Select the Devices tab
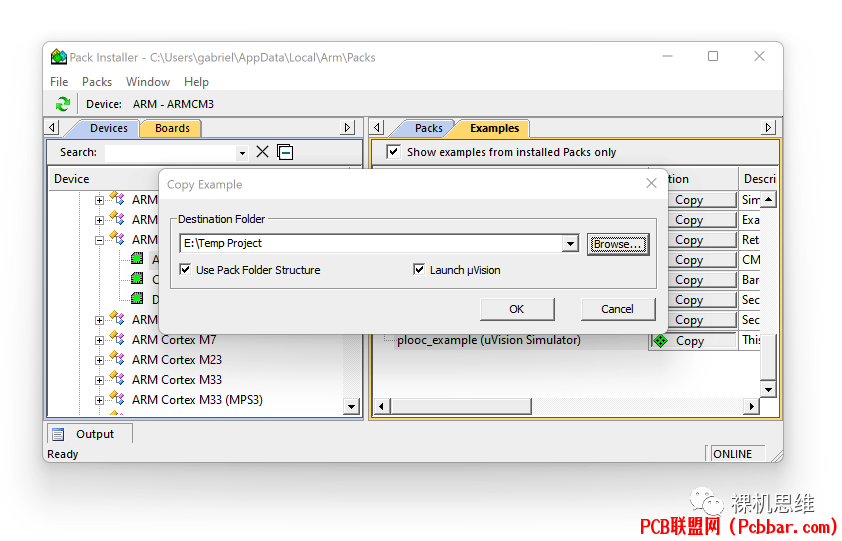 pos(108,128)
